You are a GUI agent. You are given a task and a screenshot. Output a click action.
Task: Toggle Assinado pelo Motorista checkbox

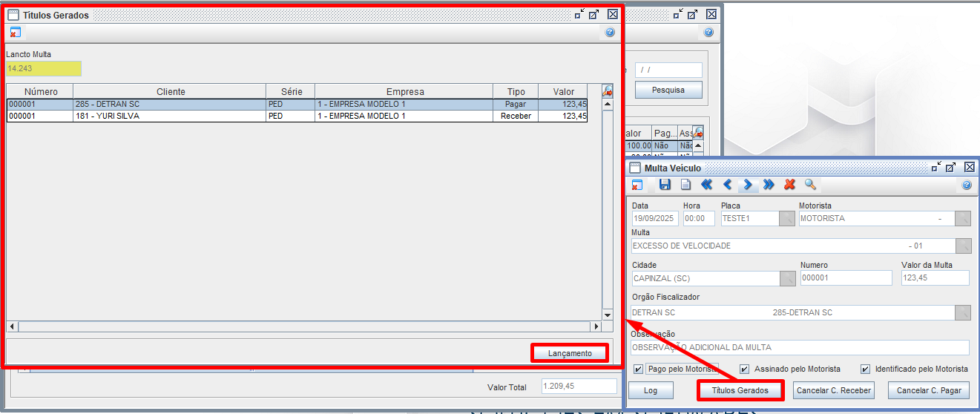pos(744,369)
